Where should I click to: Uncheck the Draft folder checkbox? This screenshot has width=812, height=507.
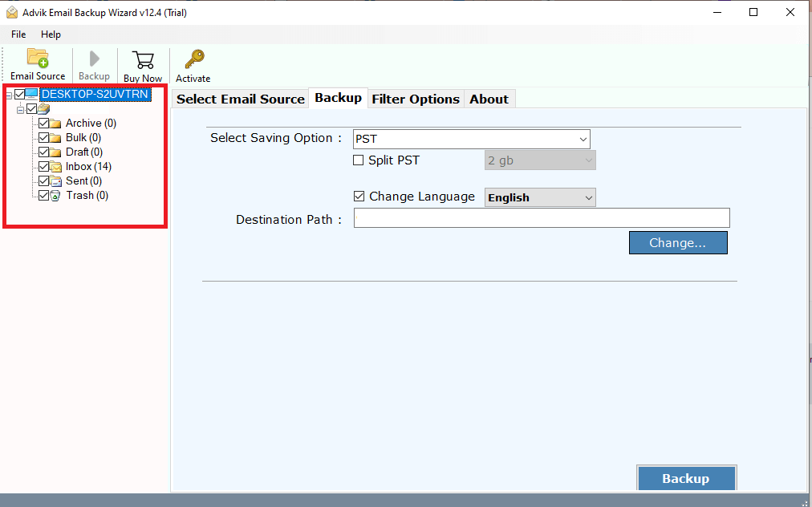(x=43, y=152)
